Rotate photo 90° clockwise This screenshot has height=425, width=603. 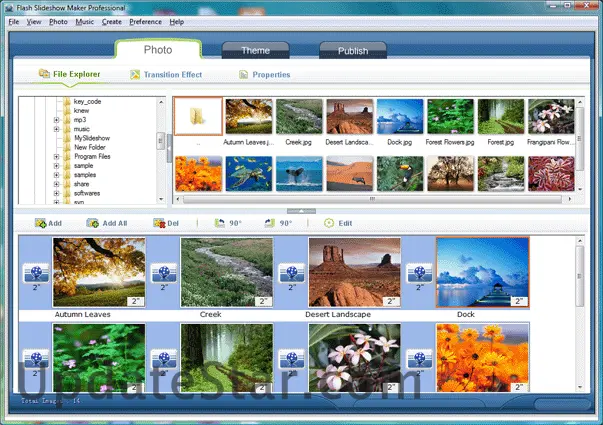270,223
